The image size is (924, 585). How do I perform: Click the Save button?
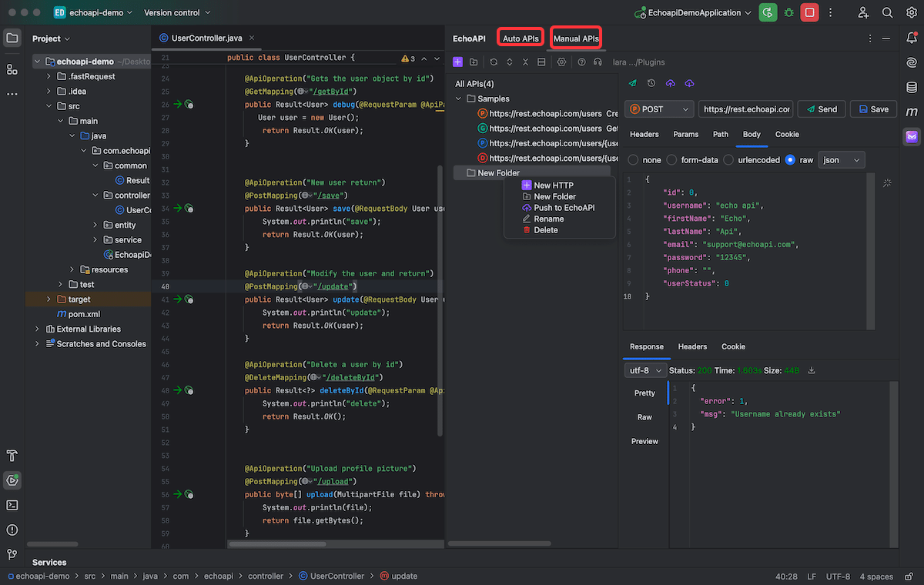pyautogui.click(x=873, y=109)
